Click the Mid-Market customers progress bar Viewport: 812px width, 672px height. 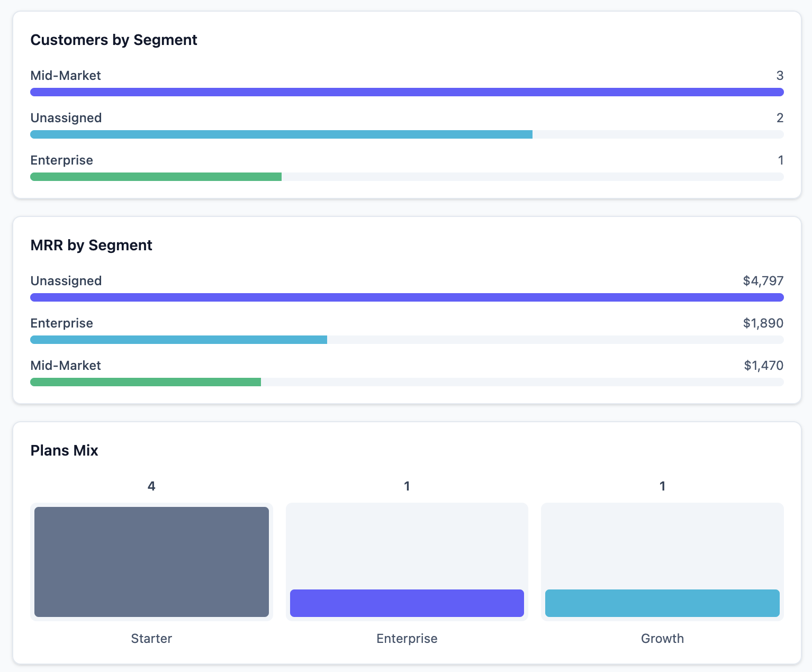[x=407, y=92]
